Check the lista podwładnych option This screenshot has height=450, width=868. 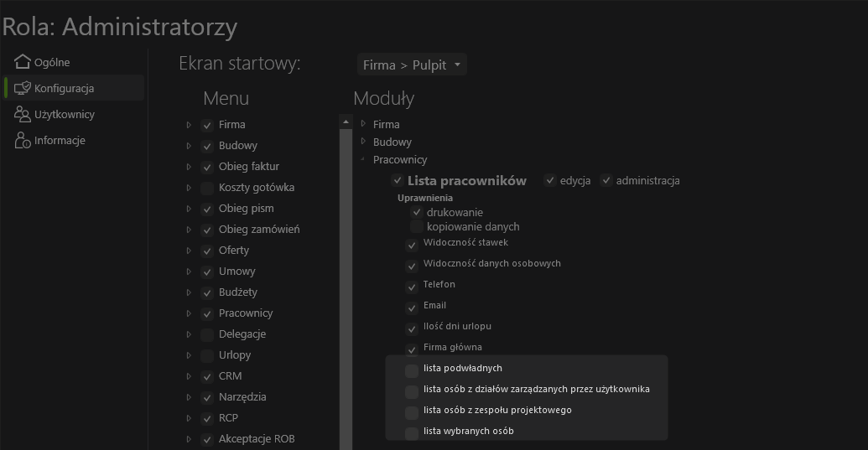[x=411, y=371]
